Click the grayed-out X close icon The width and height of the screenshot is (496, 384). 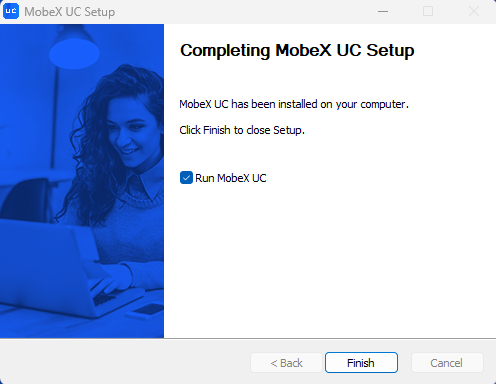pos(474,11)
